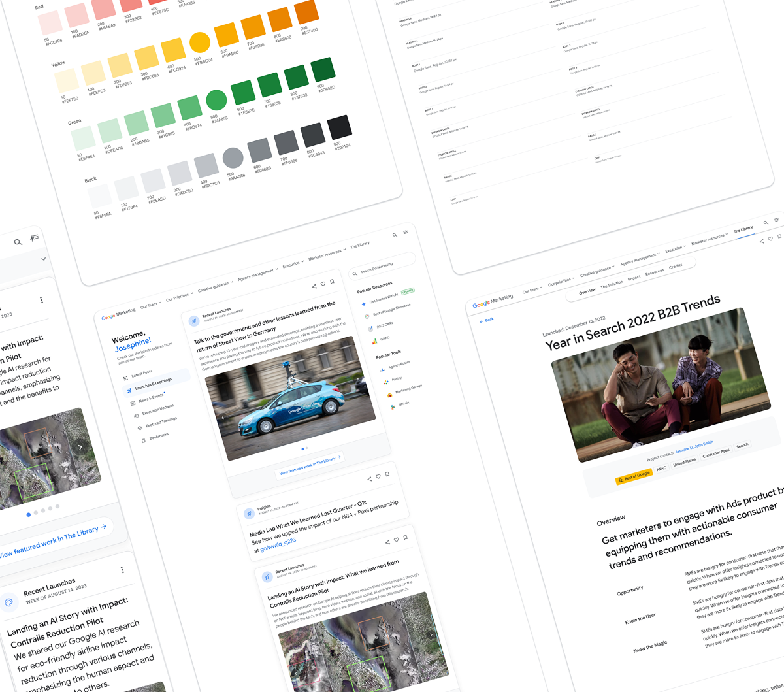Click the Marketing Garage tool icon
This screenshot has width=784, height=692.
click(x=389, y=395)
